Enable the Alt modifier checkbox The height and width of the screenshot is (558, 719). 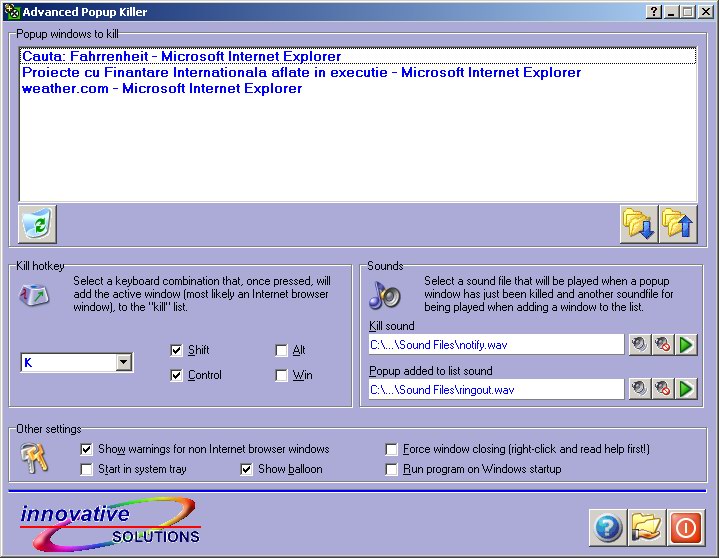click(x=282, y=350)
